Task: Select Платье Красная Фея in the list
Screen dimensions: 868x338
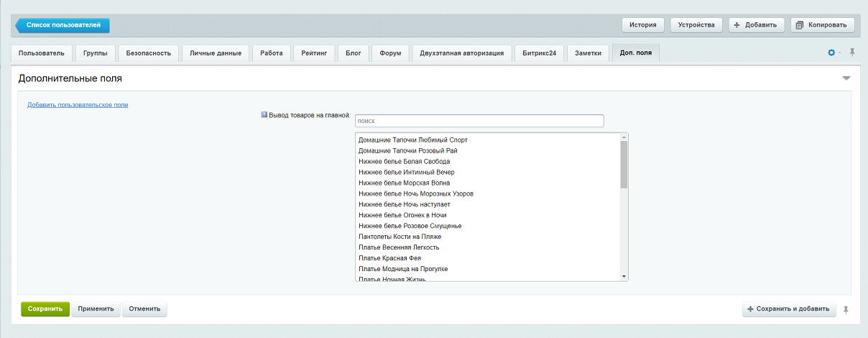Action: point(389,258)
